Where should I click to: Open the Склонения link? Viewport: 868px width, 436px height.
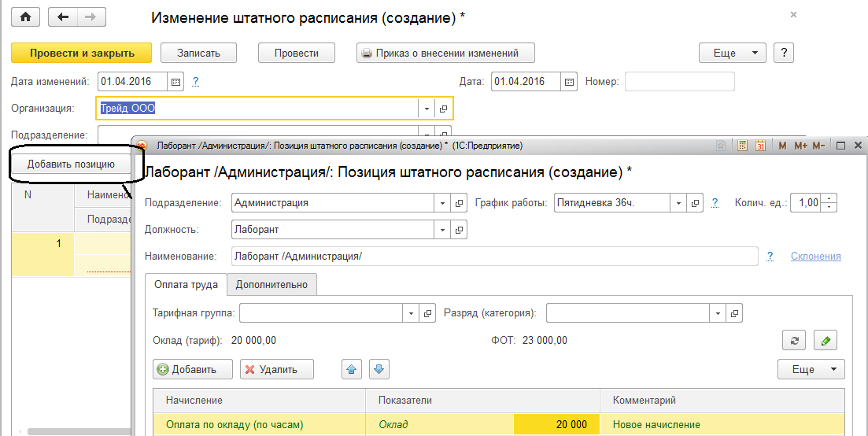click(815, 256)
